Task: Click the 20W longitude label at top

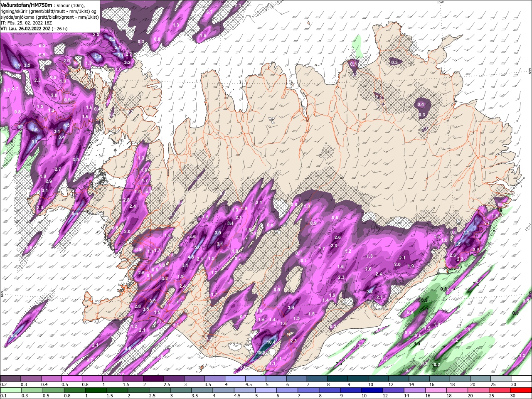Action: tap(221, 2)
